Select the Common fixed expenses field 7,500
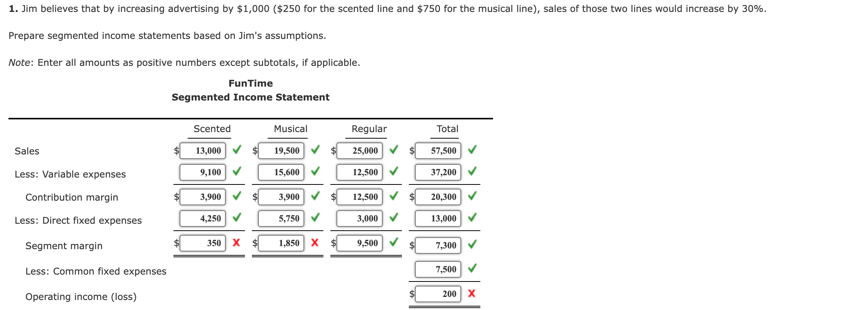This screenshot has width=868, height=310. (438, 269)
